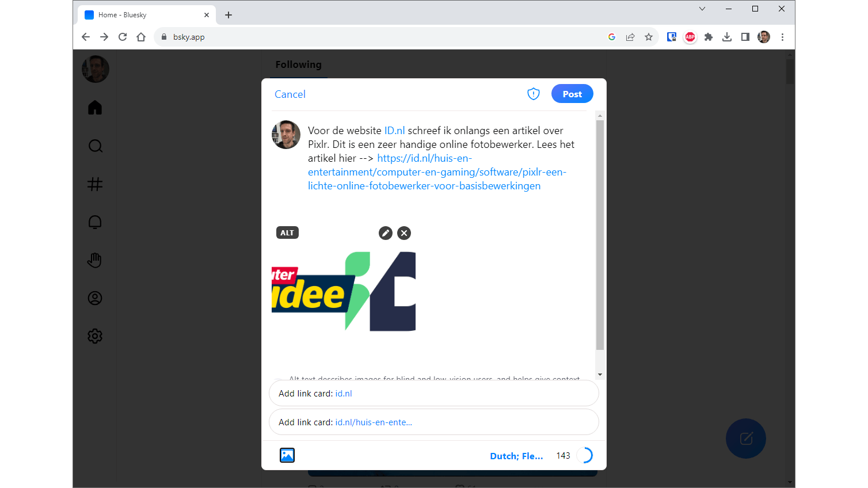Toggle the browser side panel

(x=745, y=37)
